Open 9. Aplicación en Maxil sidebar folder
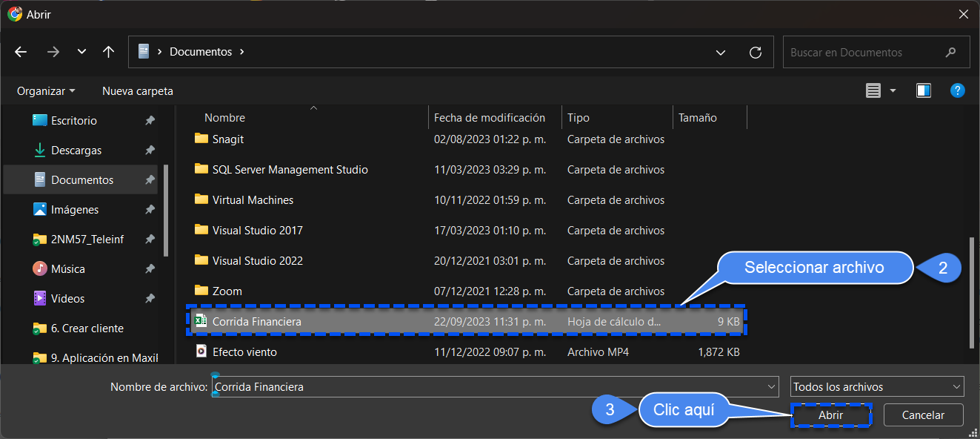The image size is (980, 439). point(81,357)
